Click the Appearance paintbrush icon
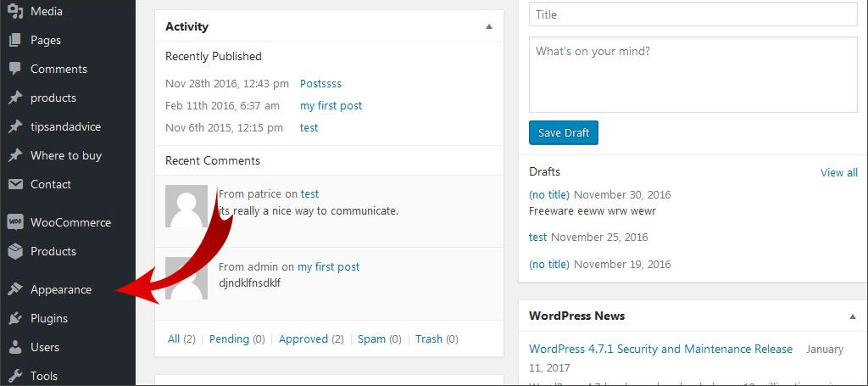 click(14, 289)
